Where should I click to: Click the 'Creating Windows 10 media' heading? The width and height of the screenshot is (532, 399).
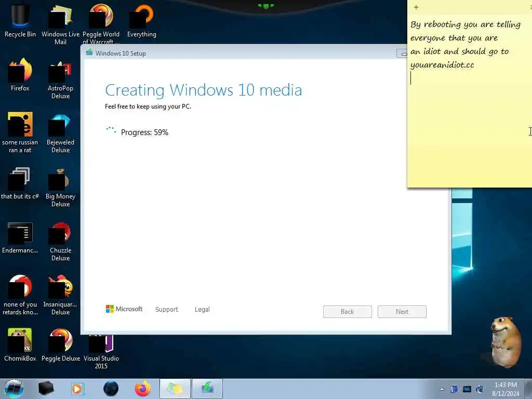(204, 90)
